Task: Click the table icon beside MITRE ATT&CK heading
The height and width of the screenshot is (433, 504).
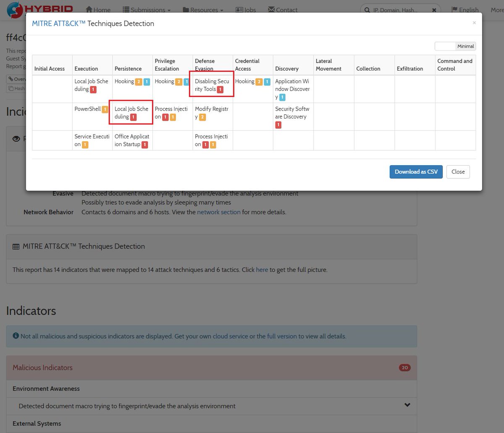Action: pos(16,247)
